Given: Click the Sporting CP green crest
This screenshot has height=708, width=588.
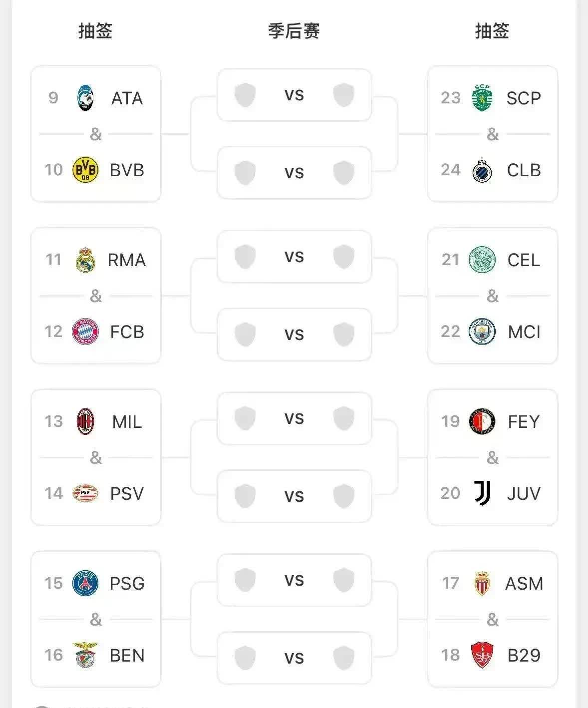Looking at the screenshot, I should [x=482, y=98].
